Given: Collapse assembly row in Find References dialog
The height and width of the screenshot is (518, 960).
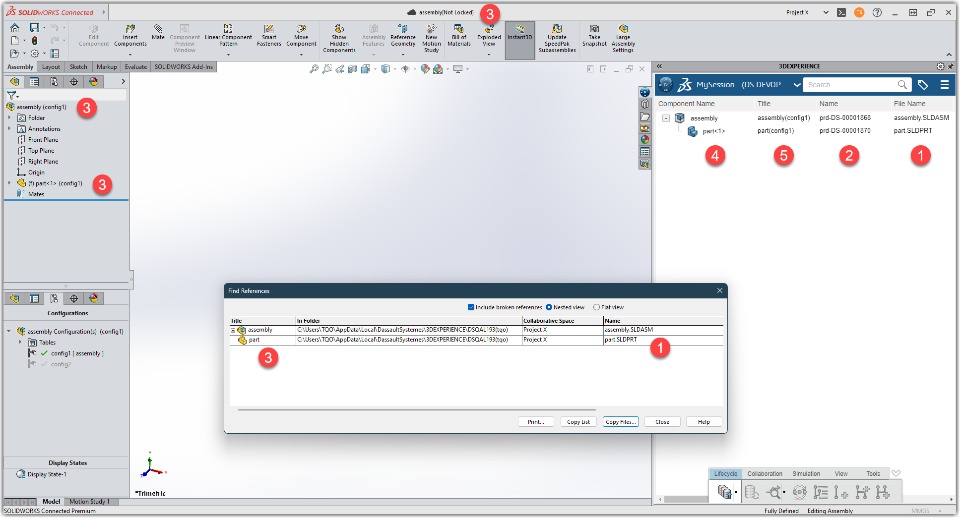Looking at the screenshot, I should click(233, 330).
